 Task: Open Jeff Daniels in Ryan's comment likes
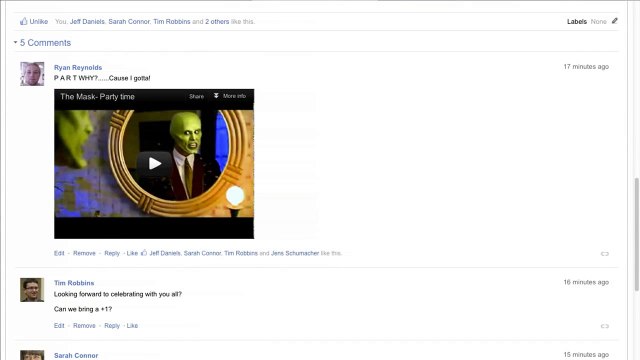(x=165, y=253)
